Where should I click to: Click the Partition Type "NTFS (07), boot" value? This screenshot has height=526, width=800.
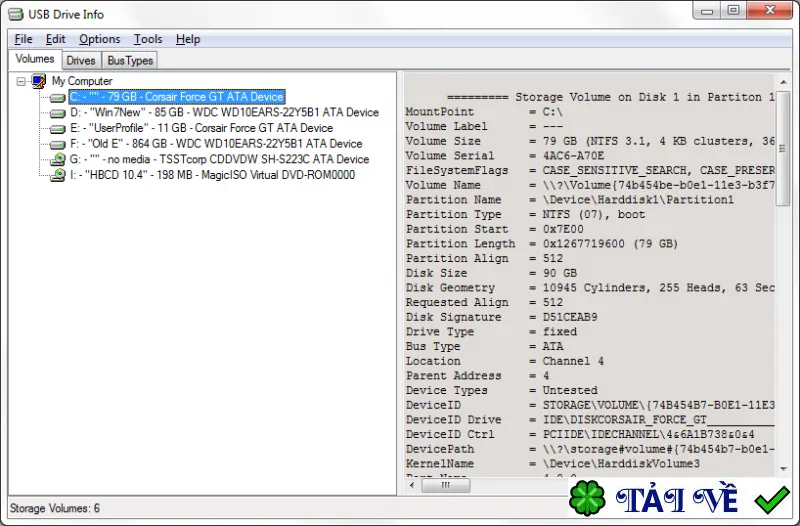(x=593, y=214)
